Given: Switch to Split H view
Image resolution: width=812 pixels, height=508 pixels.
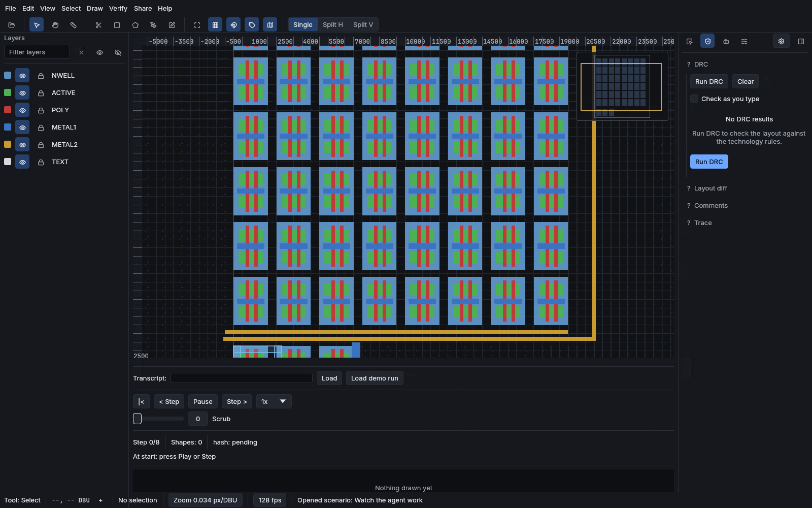Looking at the screenshot, I should (332, 25).
